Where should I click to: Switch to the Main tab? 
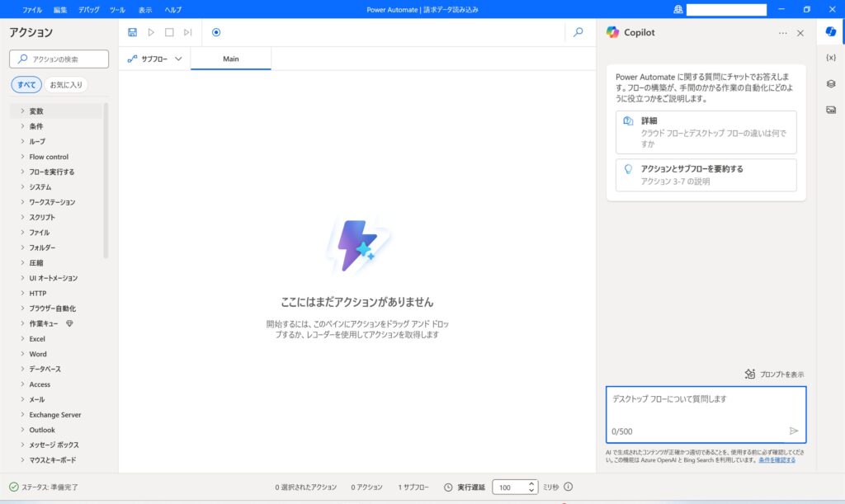231,59
